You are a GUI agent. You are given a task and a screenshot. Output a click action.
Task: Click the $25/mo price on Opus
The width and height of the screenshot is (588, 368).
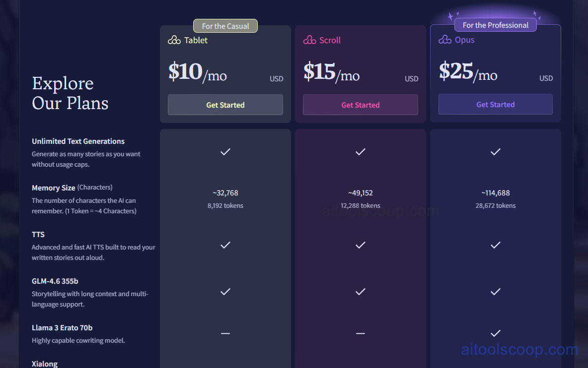468,72
